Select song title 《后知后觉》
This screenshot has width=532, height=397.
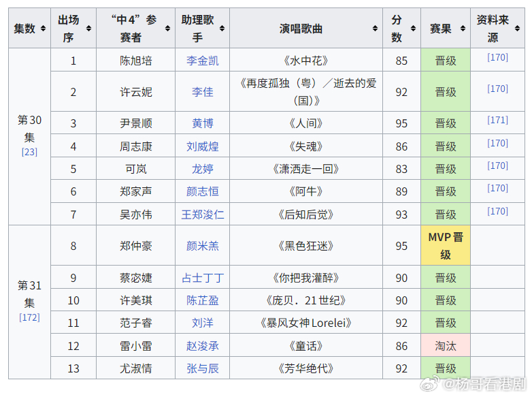point(306,215)
